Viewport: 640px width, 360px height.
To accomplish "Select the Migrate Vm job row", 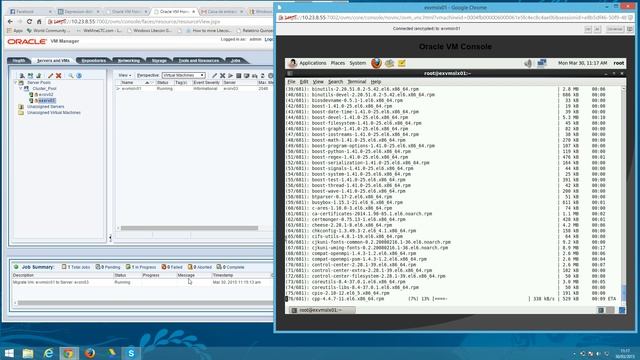I will (142, 282).
